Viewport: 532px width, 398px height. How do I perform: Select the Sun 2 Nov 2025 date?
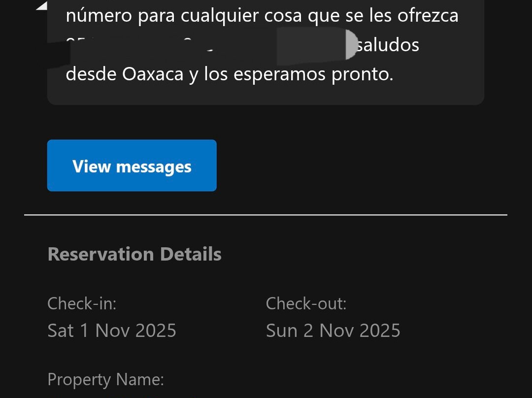pos(333,330)
